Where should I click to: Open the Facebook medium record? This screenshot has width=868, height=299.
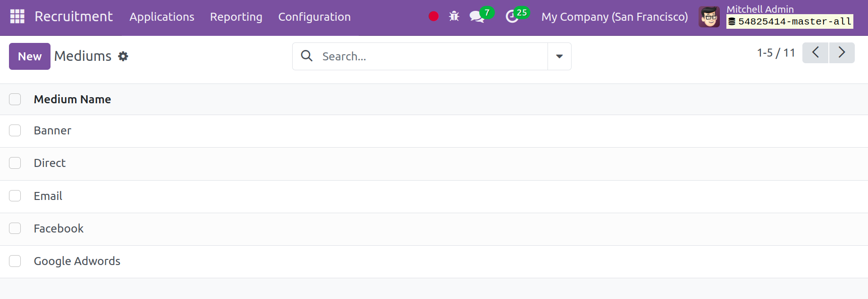point(59,228)
